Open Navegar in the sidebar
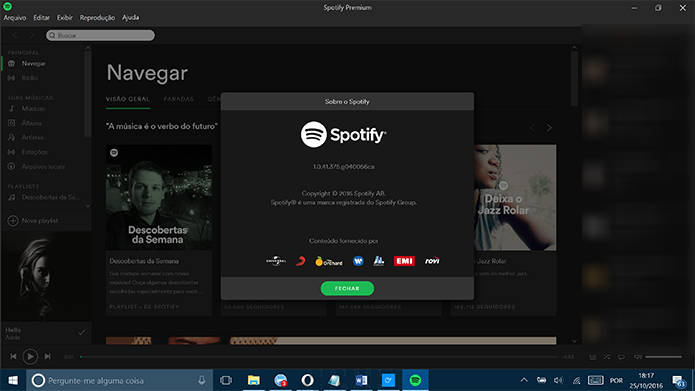Image resolution: width=695 pixels, height=391 pixels. point(33,63)
